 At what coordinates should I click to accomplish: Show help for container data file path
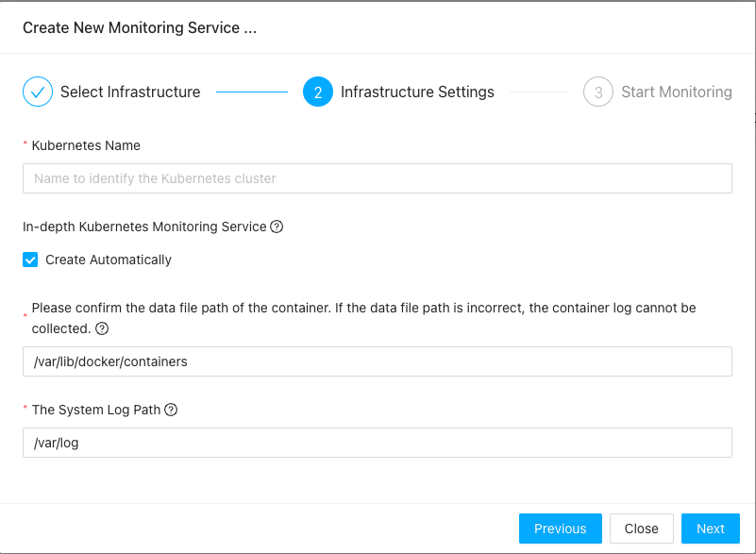tap(102, 329)
